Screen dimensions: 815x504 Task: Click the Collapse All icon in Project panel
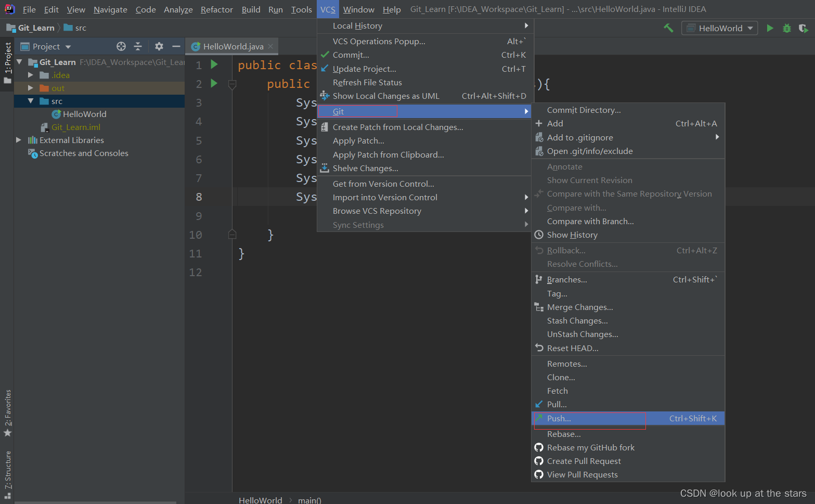[x=138, y=46]
